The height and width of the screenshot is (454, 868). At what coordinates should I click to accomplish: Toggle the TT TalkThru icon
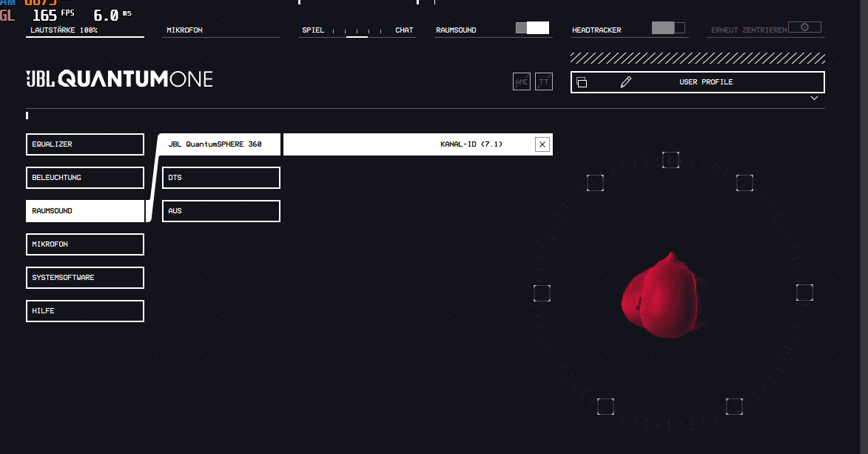[x=544, y=81]
